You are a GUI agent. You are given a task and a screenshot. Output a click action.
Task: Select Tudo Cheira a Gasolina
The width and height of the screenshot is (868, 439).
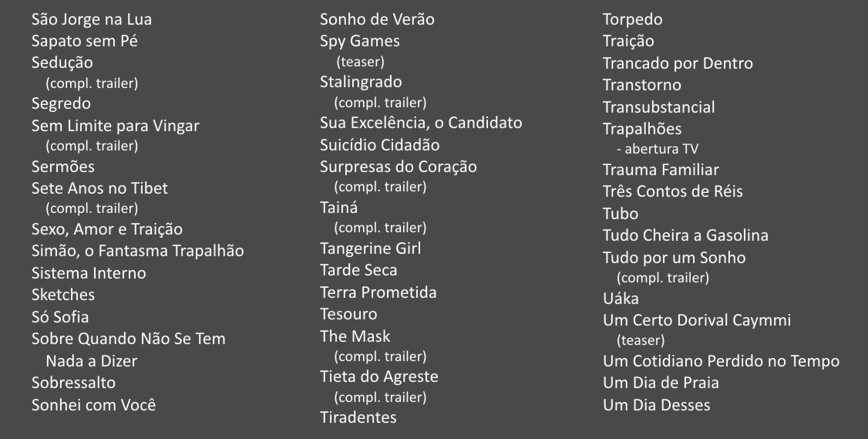click(x=685, y=235)
